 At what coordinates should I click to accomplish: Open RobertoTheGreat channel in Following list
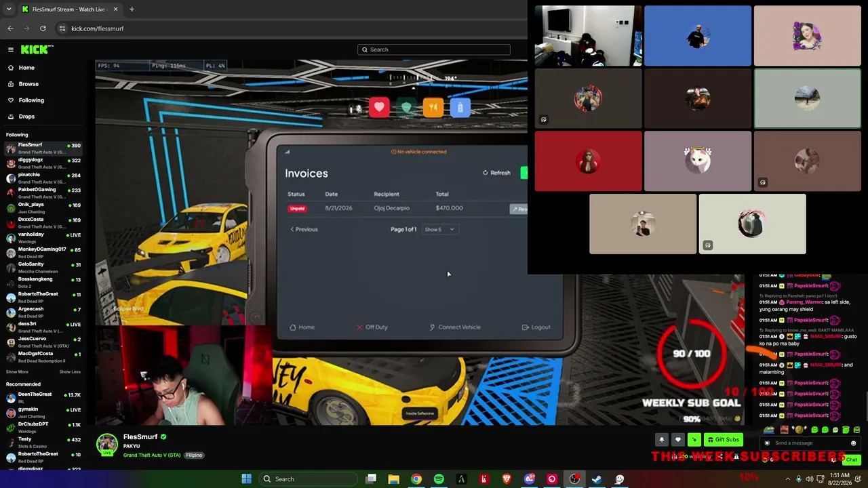[x=42, y=297]
